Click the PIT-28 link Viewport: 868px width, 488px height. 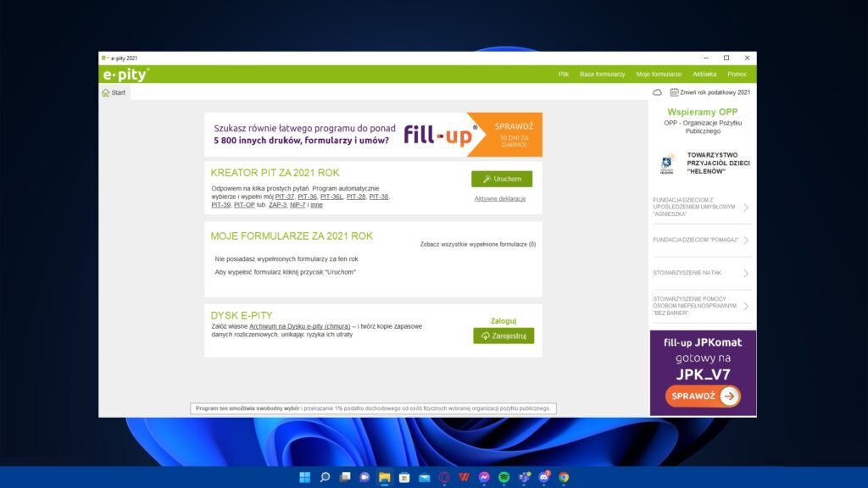pos(356,197)
